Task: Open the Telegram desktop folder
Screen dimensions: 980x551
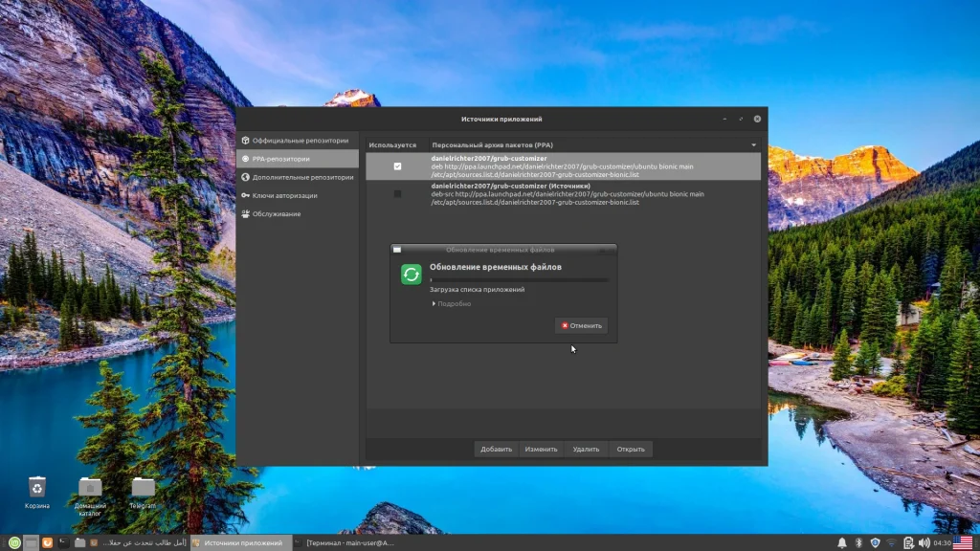Action: click(x=143, y=493)
